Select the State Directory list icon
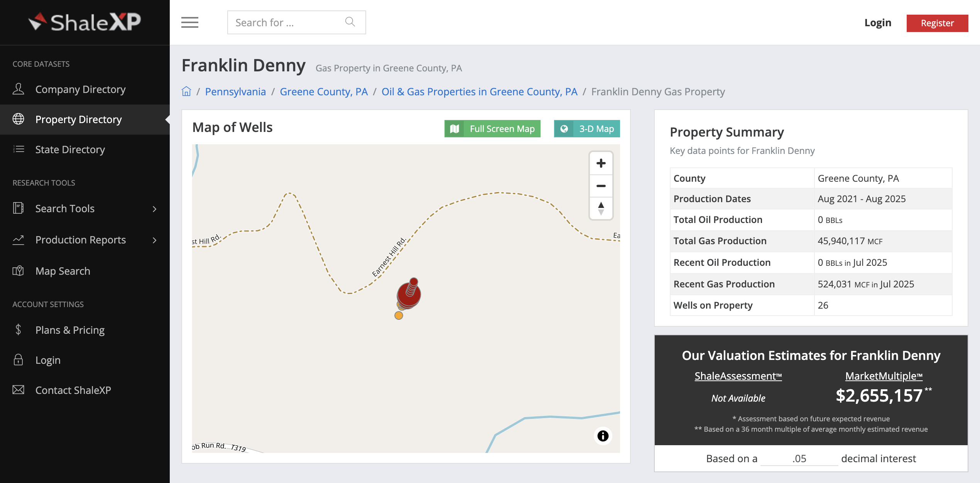 click(19, 149)
